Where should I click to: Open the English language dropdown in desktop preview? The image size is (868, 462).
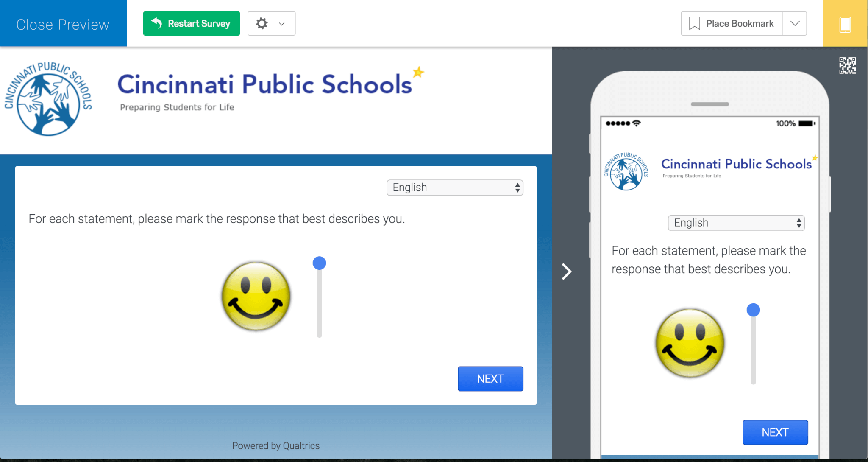click(455, 188)
